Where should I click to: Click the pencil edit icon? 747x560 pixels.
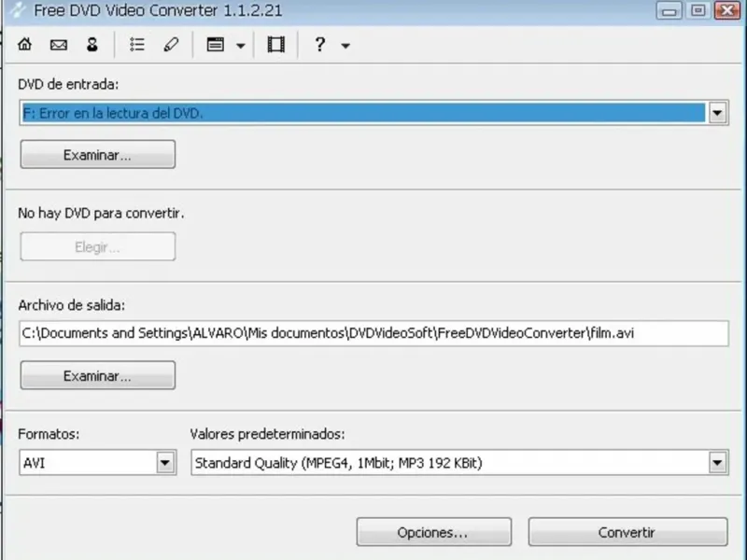tap(171, 45)
